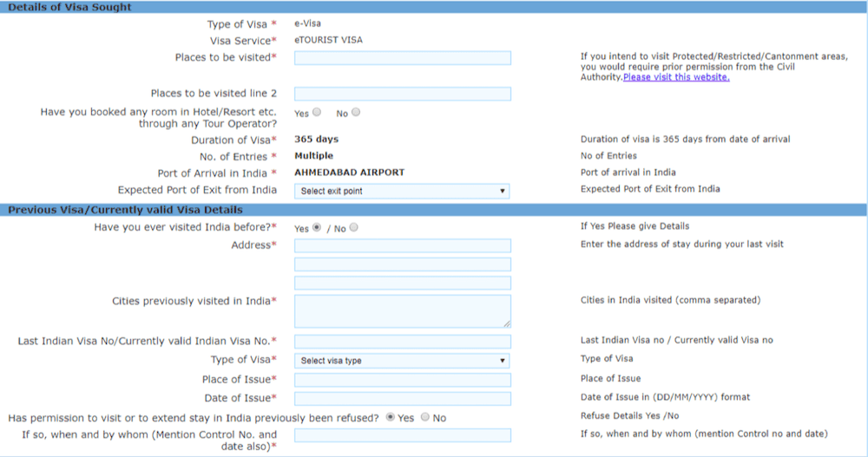This screenshot has width=868, height=457.
Task: Click the refusal Control No. and date field
Action: (x=403, y=435)
